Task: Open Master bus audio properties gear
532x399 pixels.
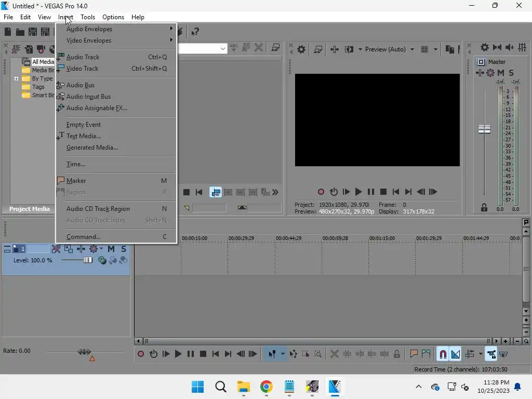Action: pos(485,47)
